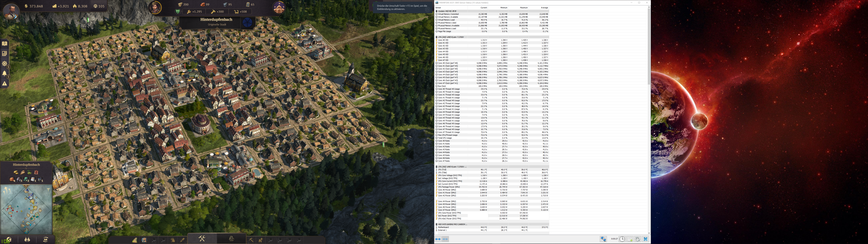Screen dimensions: 868x244
Task: Open HWiNFO sensor settings gear
Action: coord(637,239)
